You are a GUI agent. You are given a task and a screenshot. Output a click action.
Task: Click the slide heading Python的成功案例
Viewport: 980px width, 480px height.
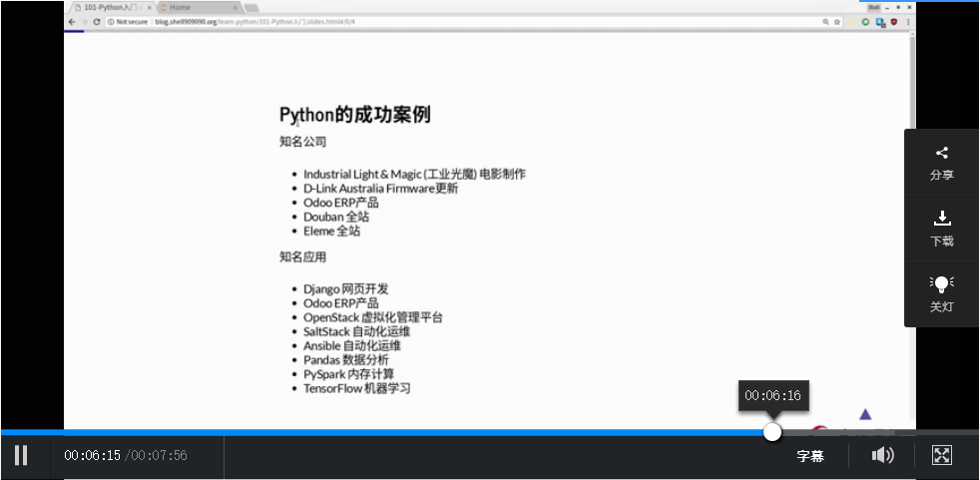point(355,115)
